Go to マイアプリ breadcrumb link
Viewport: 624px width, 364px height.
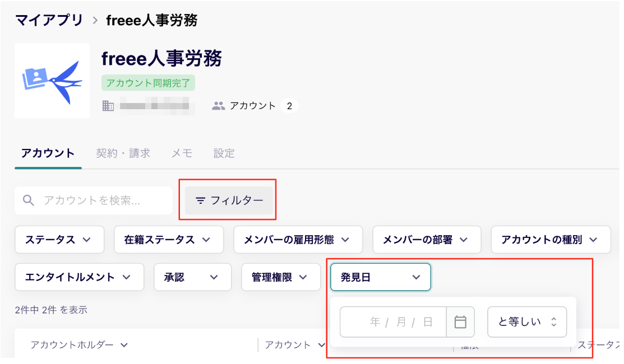click(49, 20)
